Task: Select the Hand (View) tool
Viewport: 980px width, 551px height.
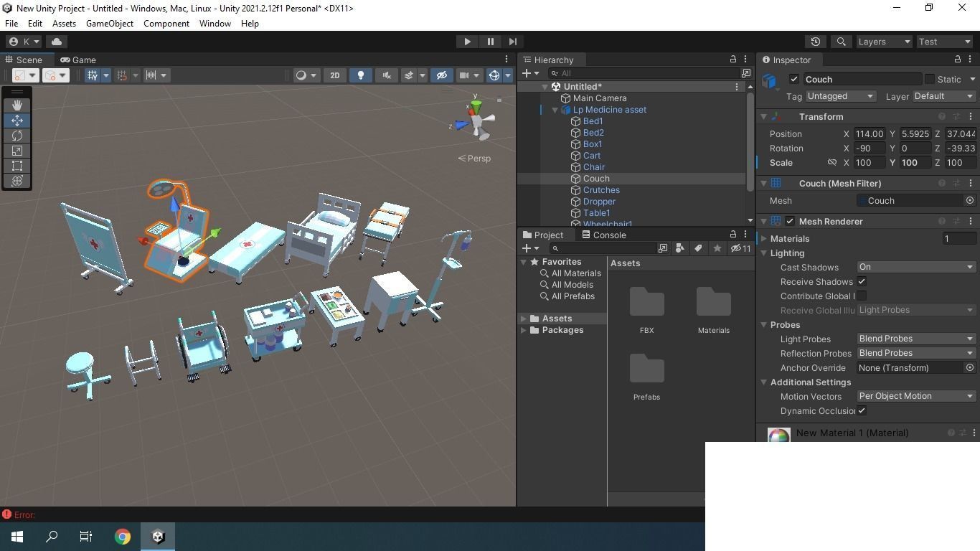Action: point(17,105)
